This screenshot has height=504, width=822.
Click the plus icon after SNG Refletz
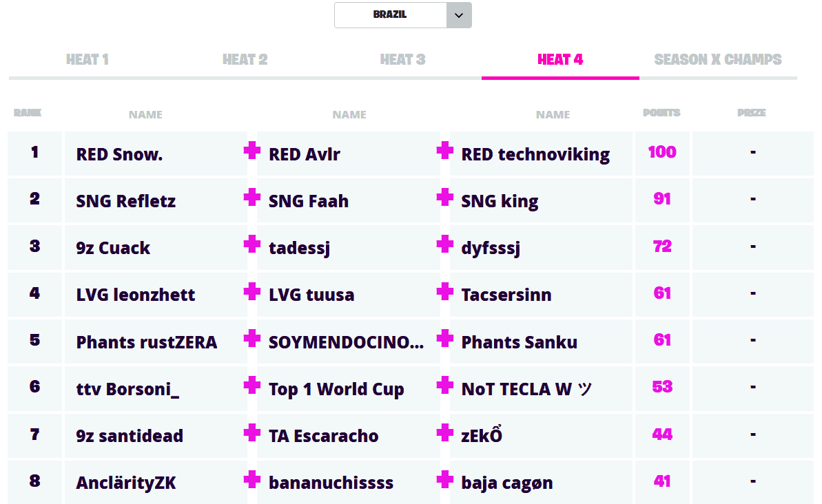click(x=252, y=198)
